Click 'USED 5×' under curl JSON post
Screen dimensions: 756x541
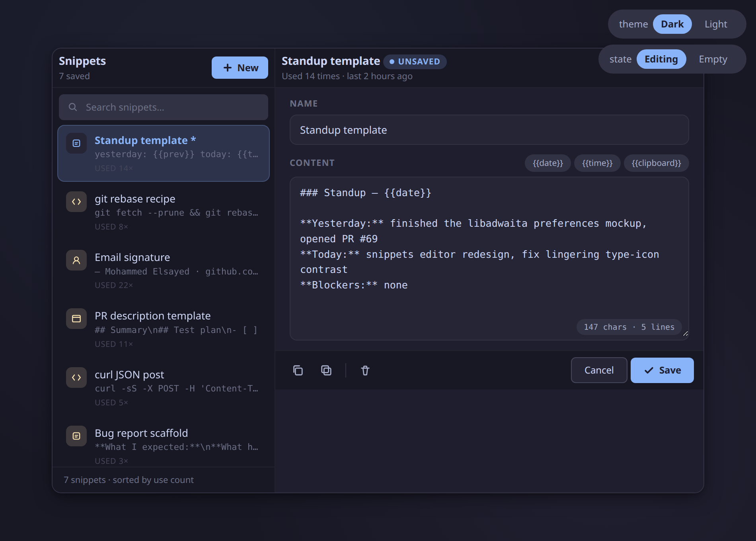tap(111, 403)
